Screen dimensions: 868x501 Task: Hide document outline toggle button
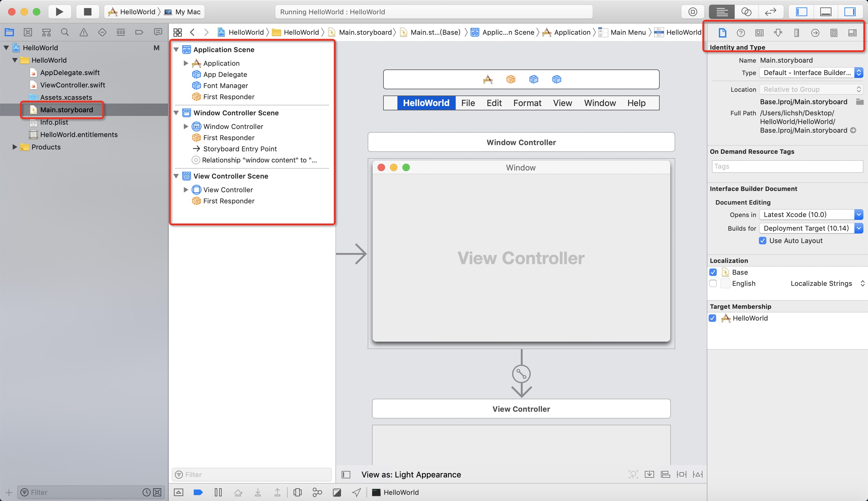(346, 475)
